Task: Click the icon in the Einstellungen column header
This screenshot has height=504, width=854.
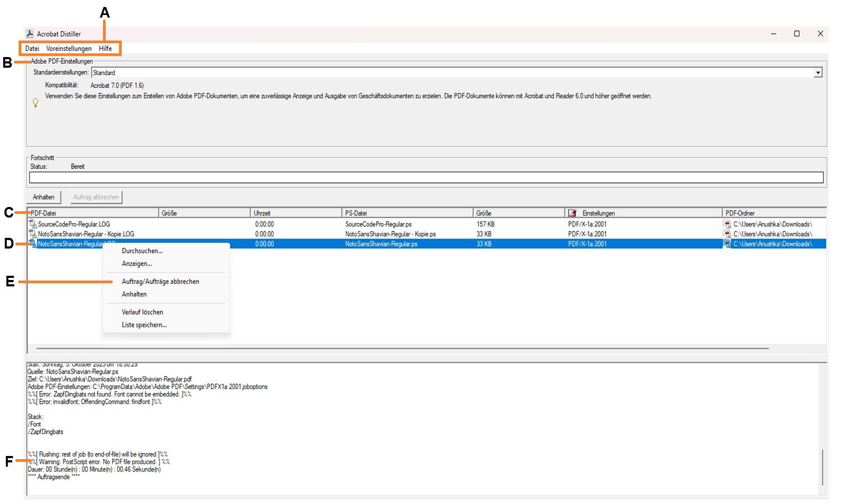Action: point(573,213)
